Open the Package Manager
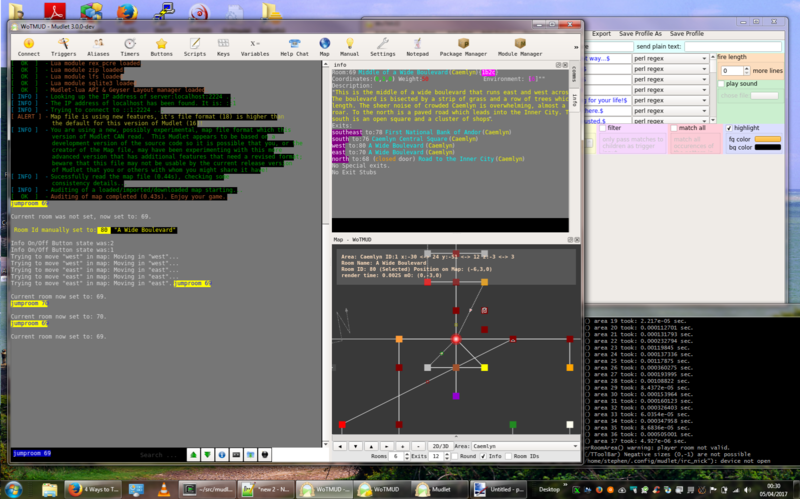800x499 pixels. [463, 47]
